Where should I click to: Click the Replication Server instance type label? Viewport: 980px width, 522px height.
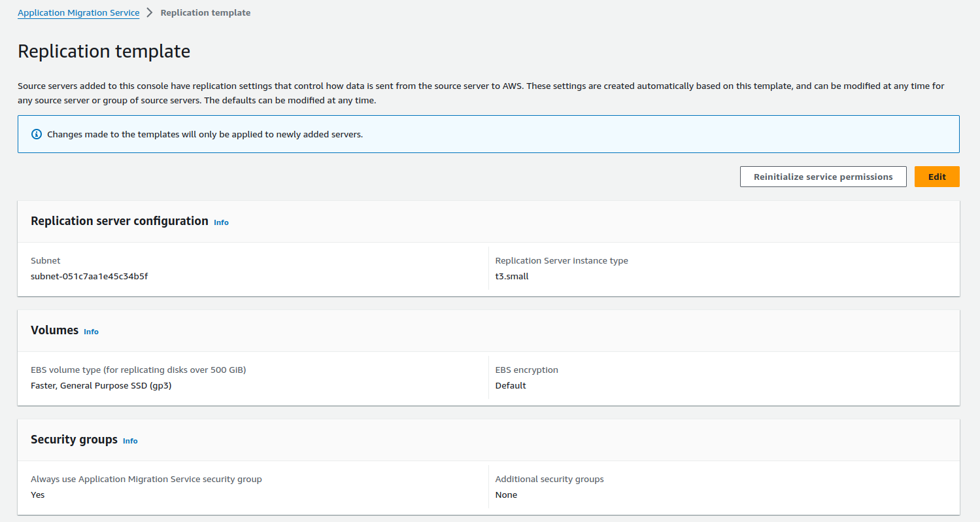[562, 260]
